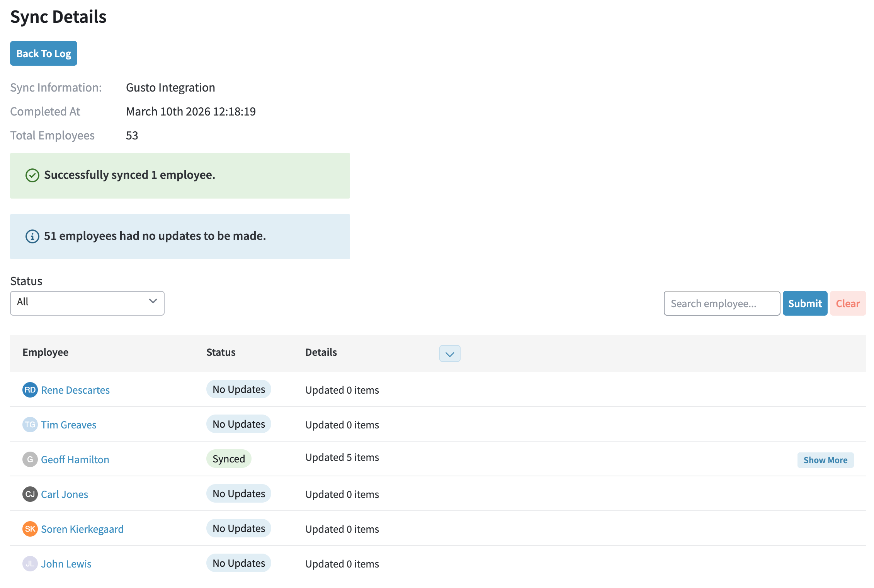The width and height of the screenshot is (874, 588).
Task: Clear the employee search
Action: tap(847, 303)
